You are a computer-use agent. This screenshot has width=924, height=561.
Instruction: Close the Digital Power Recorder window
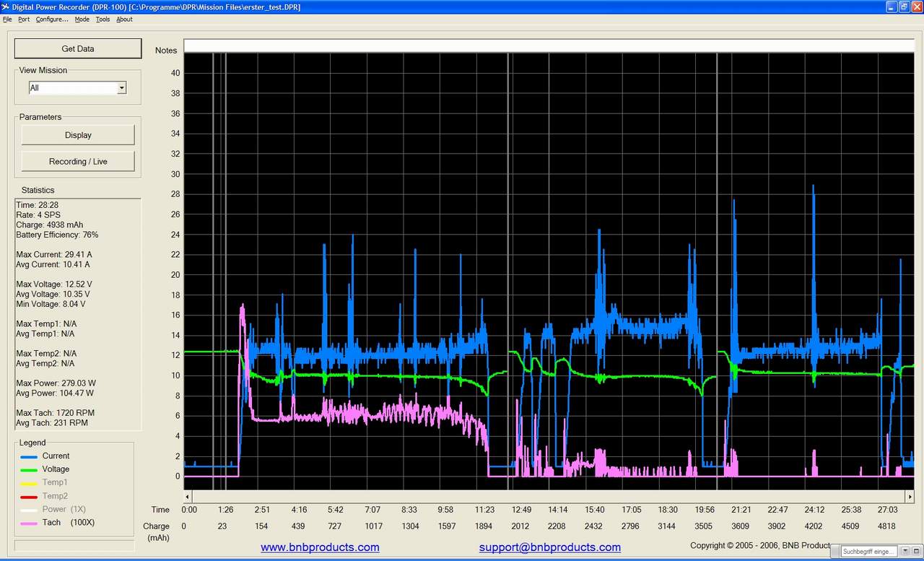pos(916,6)
